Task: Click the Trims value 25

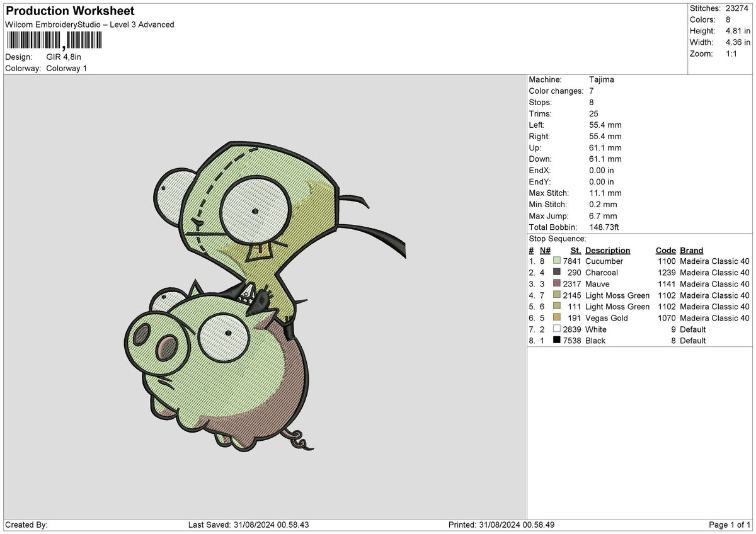Action: pyautogui.click(x=594, y=113)
